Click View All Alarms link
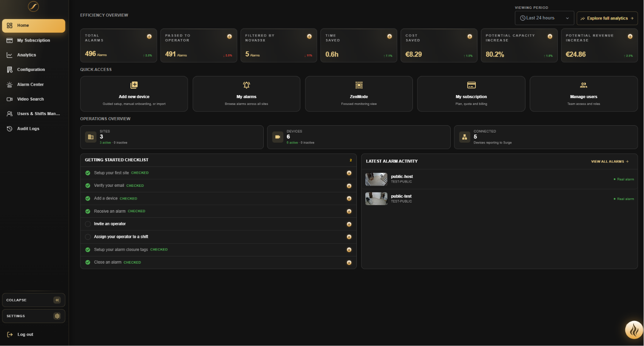 (610, 161)
